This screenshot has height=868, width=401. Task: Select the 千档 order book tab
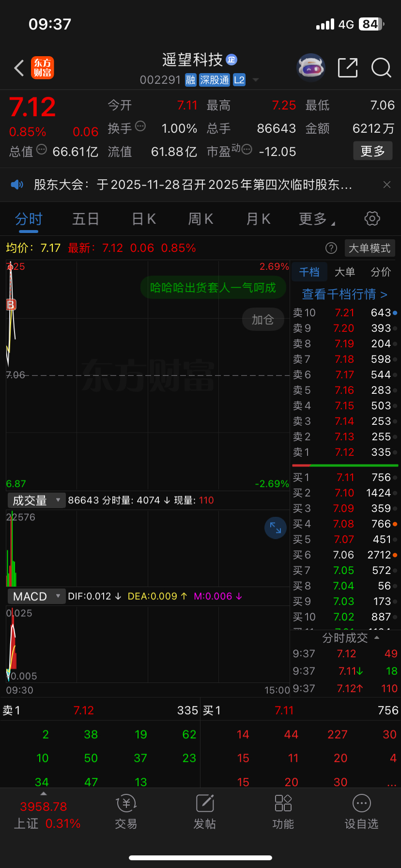click(309, 272)
